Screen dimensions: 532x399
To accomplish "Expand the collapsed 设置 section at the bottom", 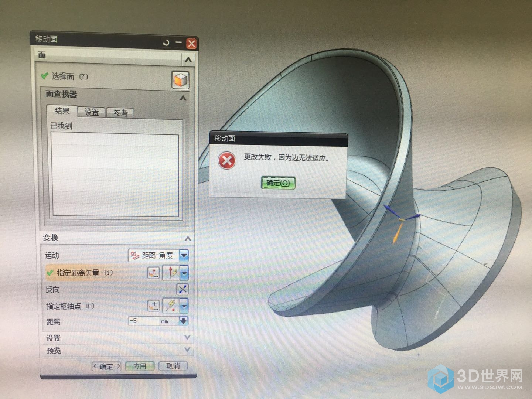I will [187, 337].
